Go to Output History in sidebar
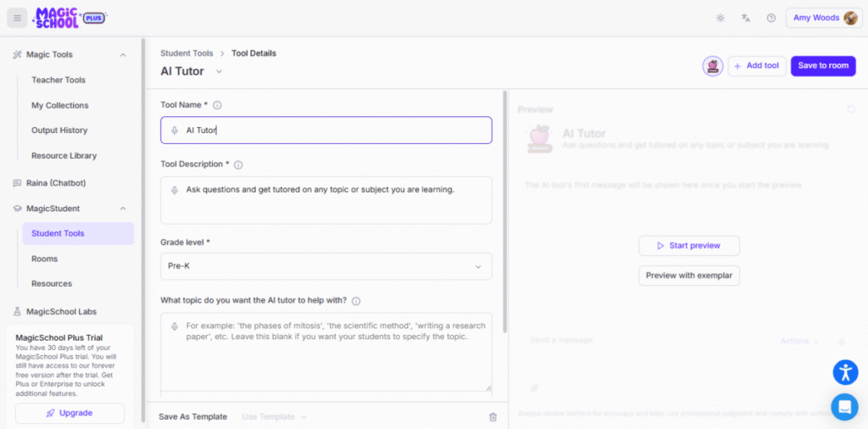868x429 pixels. coord(59,131)
